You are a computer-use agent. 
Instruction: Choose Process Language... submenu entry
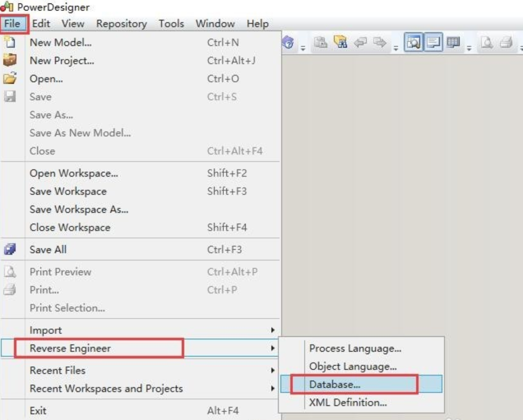tap(361, 348)
